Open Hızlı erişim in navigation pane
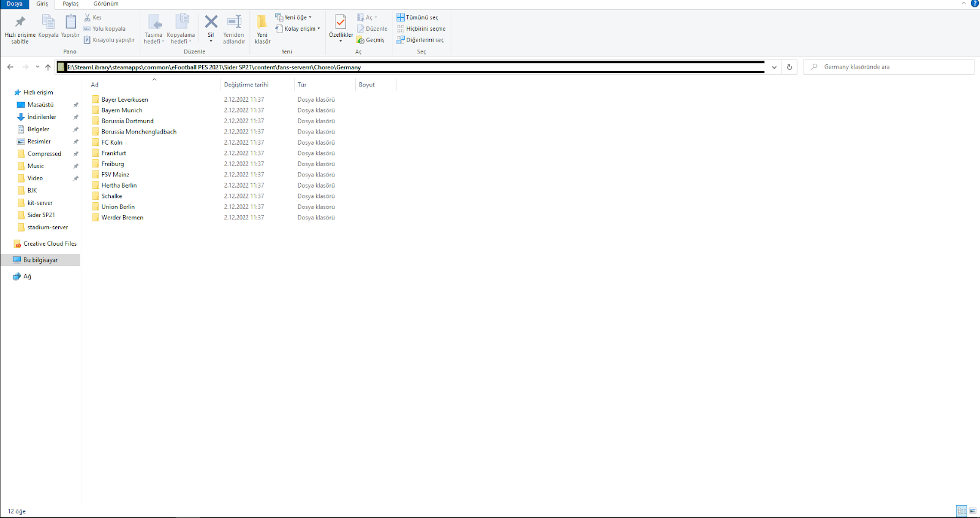Image resolution: width=980 pixels, height=518 pixels. 38,93
